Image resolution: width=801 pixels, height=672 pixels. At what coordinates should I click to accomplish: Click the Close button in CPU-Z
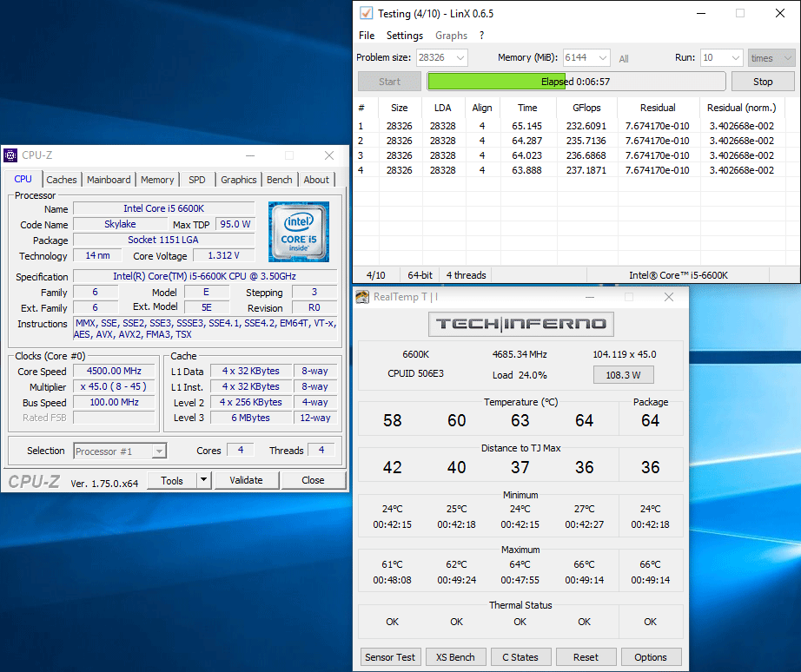pyautogui.click(x=313, y=480)
